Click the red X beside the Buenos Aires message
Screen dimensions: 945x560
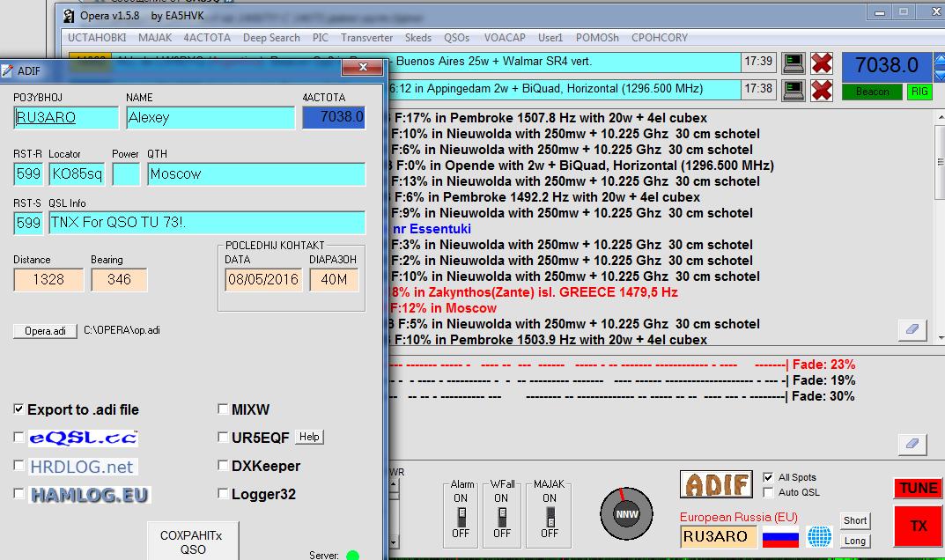(822, 63)
